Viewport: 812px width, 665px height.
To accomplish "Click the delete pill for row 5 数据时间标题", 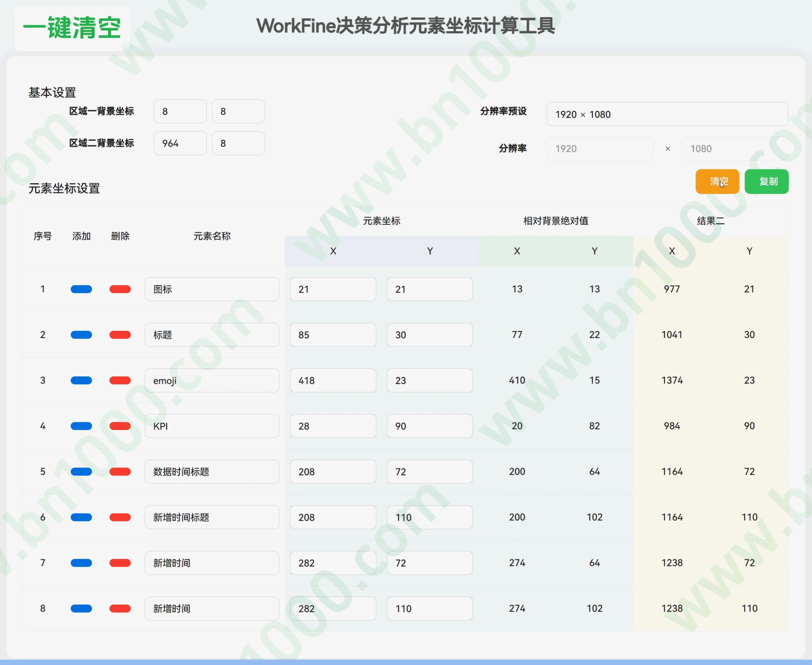I will pyautogui.click(x=120, y=471).
